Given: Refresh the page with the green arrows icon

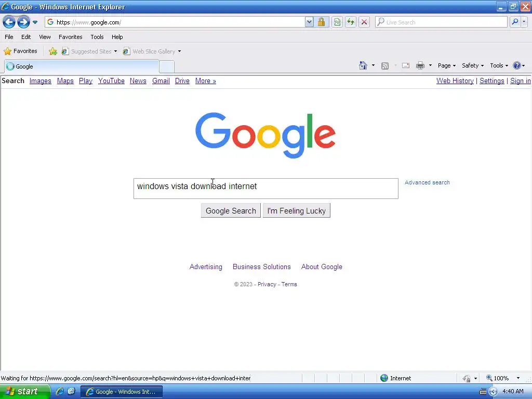Looking at the screenshot, I should [351, 22].
